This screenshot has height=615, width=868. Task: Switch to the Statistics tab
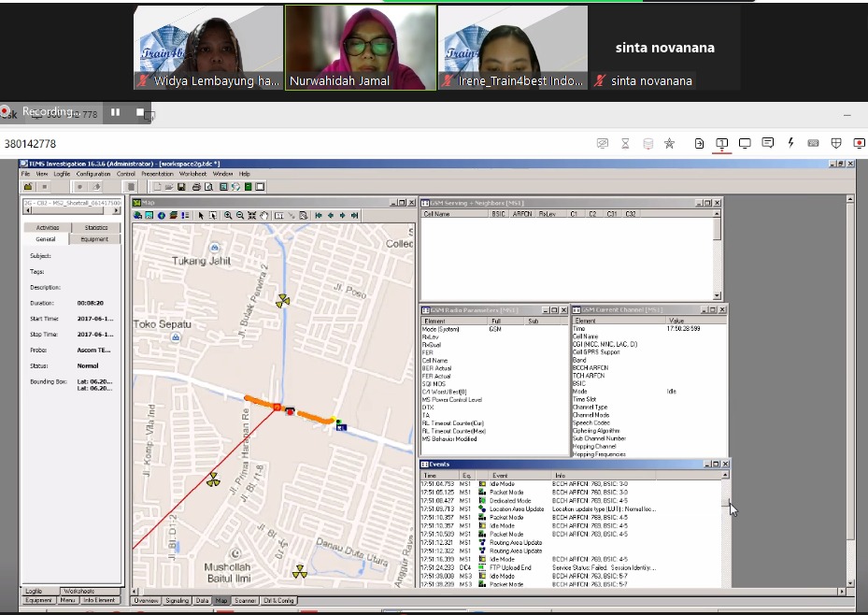coord(95,227)
